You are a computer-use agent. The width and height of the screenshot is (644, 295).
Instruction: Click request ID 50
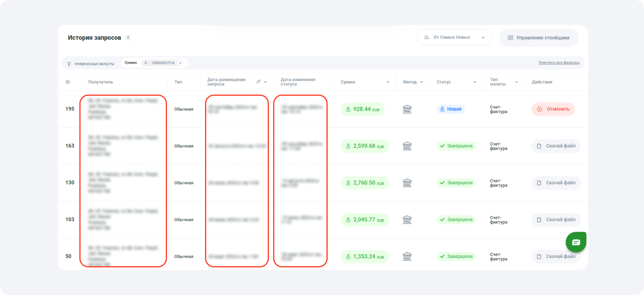(68, 256)
